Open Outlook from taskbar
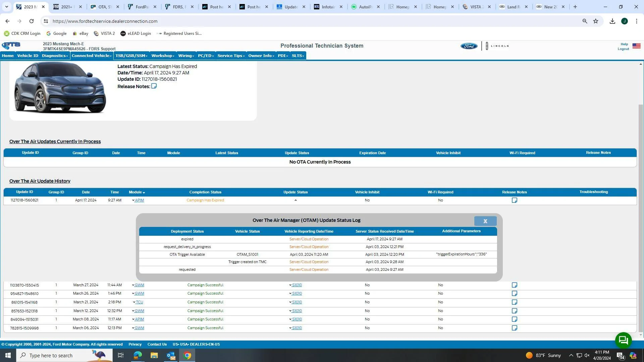 [171, 355]
